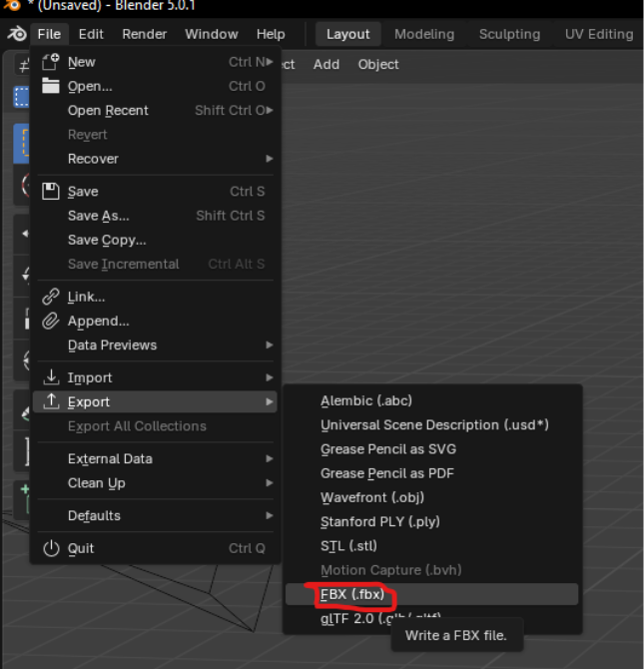Export Grease Pencil as PDF

(432, 473)
